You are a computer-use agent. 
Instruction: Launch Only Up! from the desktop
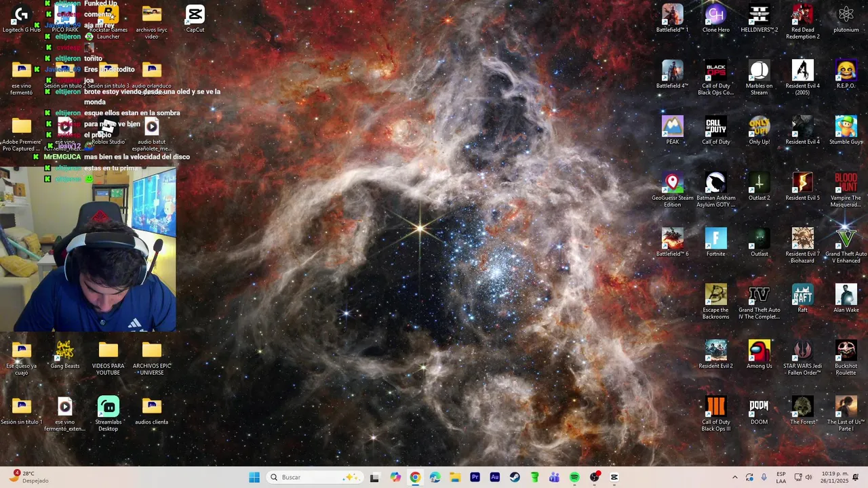(x=759, y=131)
